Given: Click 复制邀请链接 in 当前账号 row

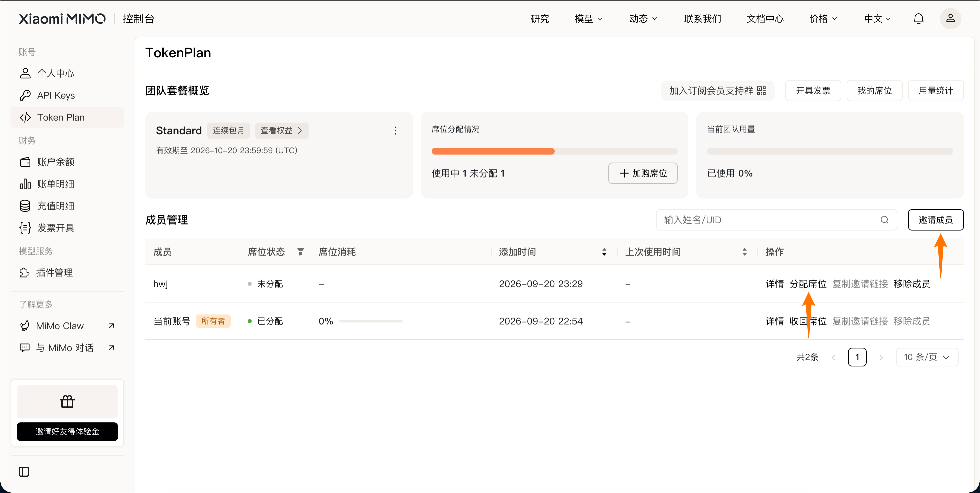Looking at the screenshot, I should coord(860,321).
